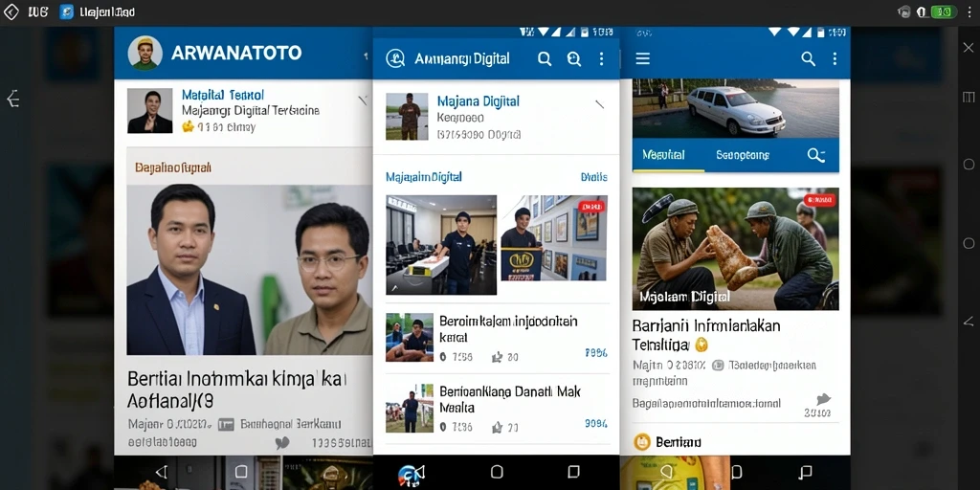Open the Barijanii Infimianlakan headline
Viewport: 980px width, 490px height.
706,335
